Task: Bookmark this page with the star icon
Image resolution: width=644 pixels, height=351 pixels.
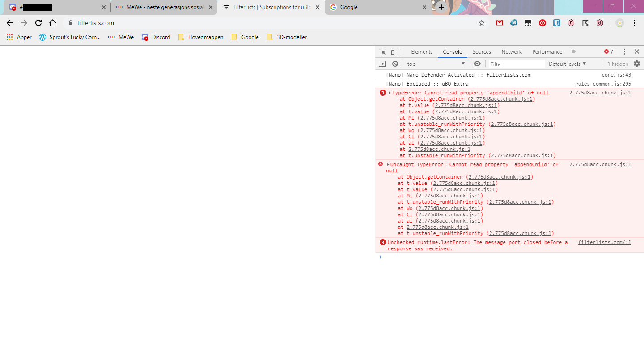Action: (x=482, y=23)
